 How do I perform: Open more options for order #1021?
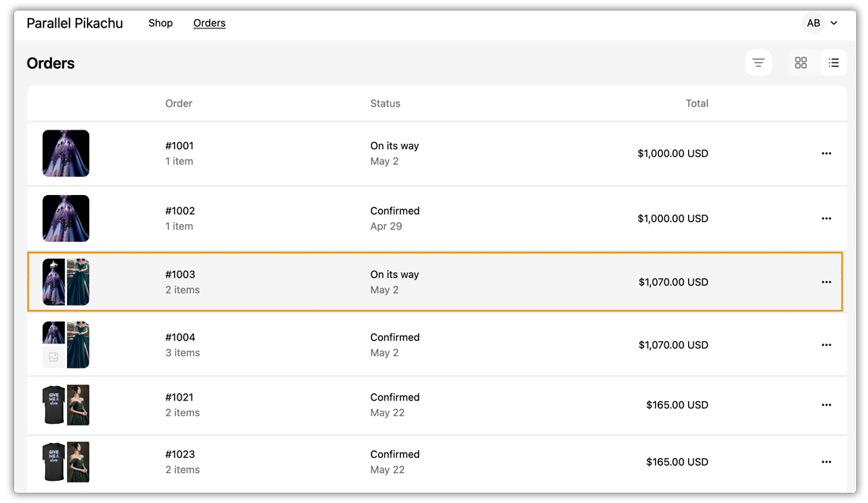pyautogui.click(x=826, y=405)
